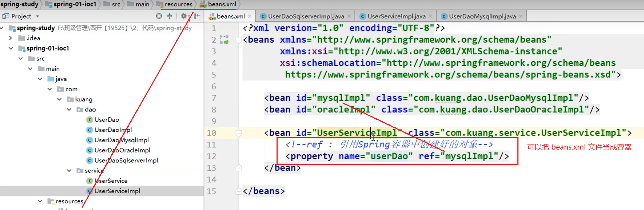Switch to UserServiceImpl.java tab
This screenshot has width=644, height=210.
click(x=396, y=16)
